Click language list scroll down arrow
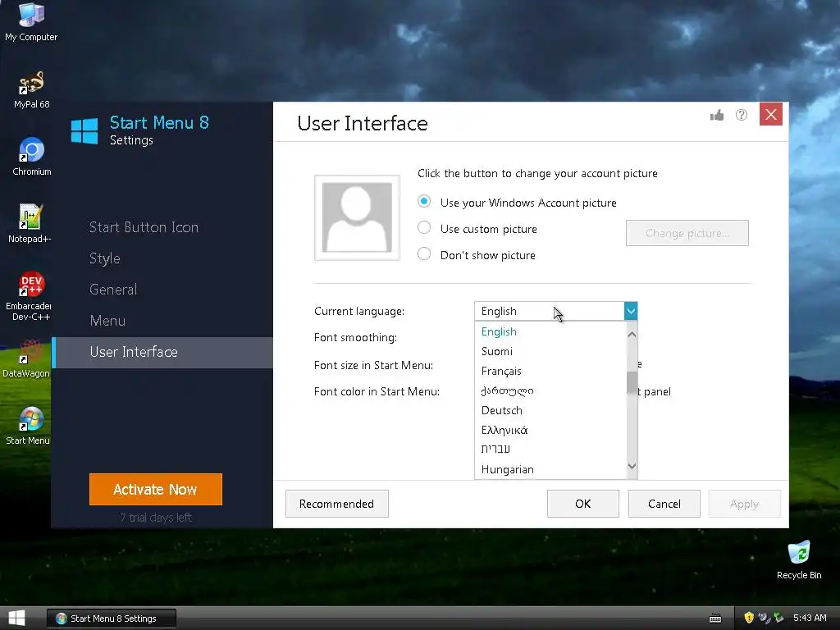 click(632, 466)
